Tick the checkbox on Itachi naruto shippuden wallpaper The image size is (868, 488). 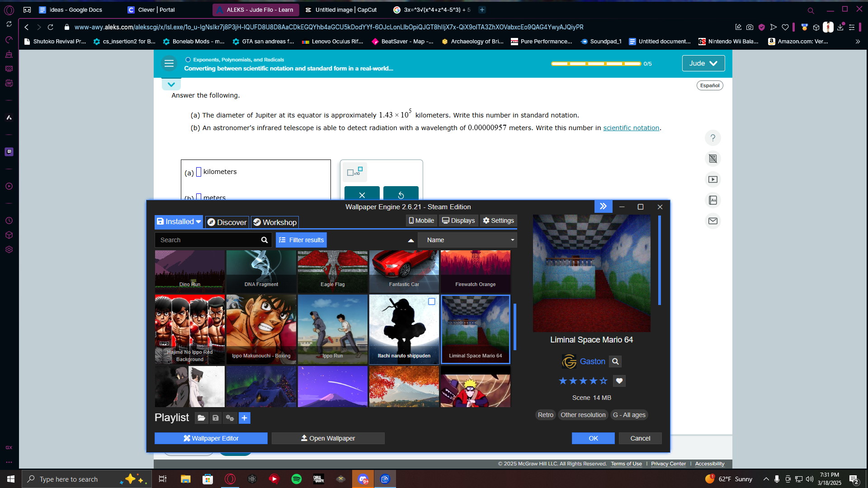click(432, 301)
